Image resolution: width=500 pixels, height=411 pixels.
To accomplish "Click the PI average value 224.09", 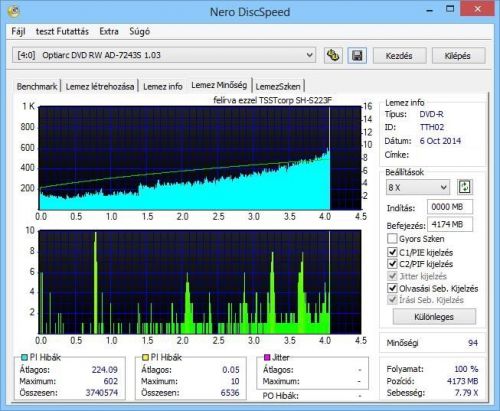I will click(x=105, y=370).
